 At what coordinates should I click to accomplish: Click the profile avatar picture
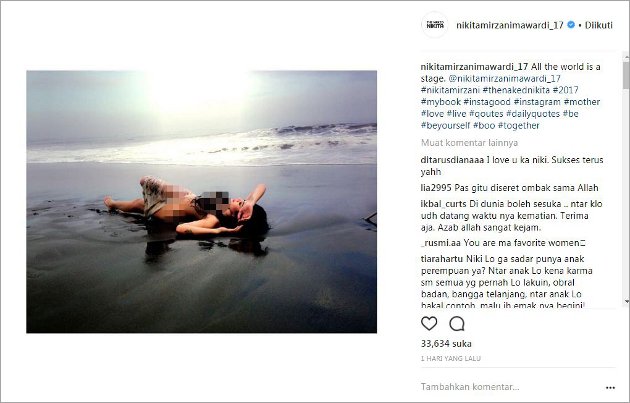click(x=435, y=25)
